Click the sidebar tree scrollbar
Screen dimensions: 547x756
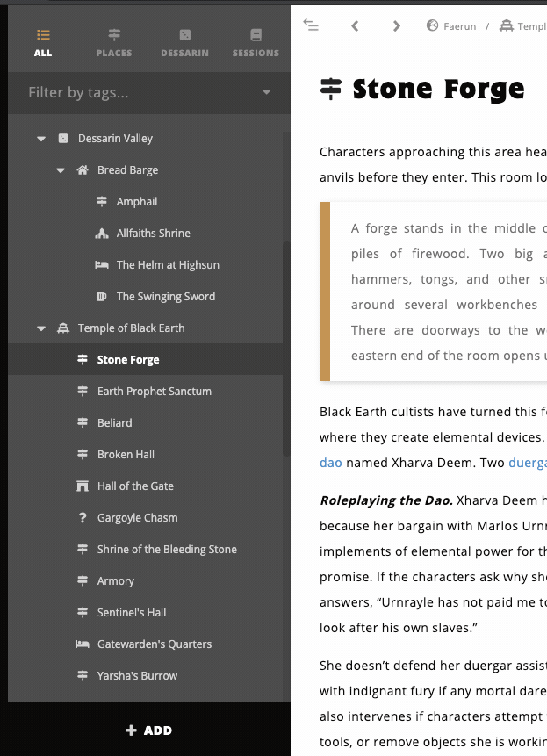coord(287,349)
